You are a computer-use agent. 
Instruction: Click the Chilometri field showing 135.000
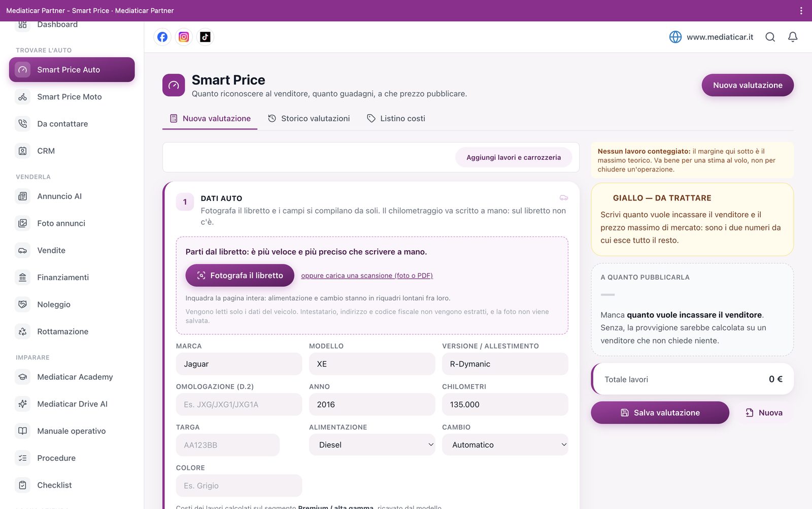click(505, 404)
